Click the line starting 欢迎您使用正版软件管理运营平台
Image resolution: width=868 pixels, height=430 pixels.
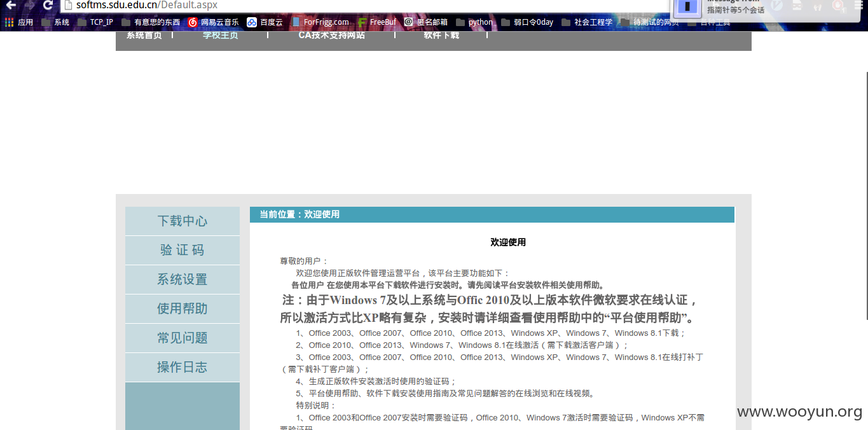(403, 273)
